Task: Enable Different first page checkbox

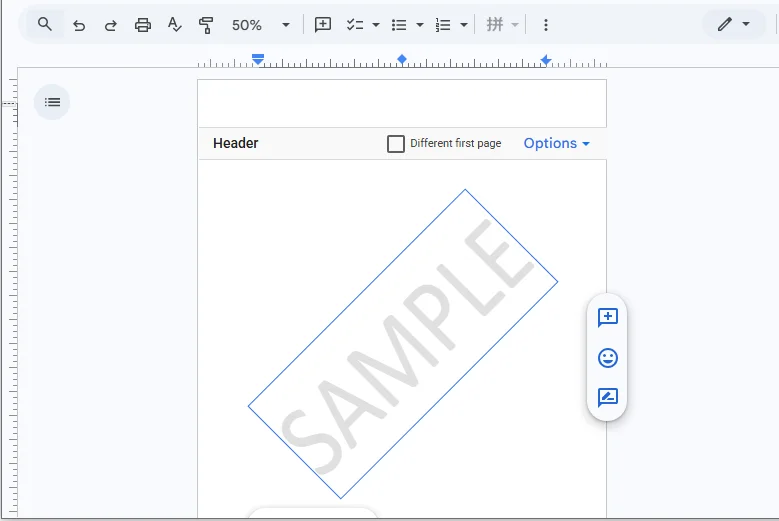Action: click(x=395, y=144)
